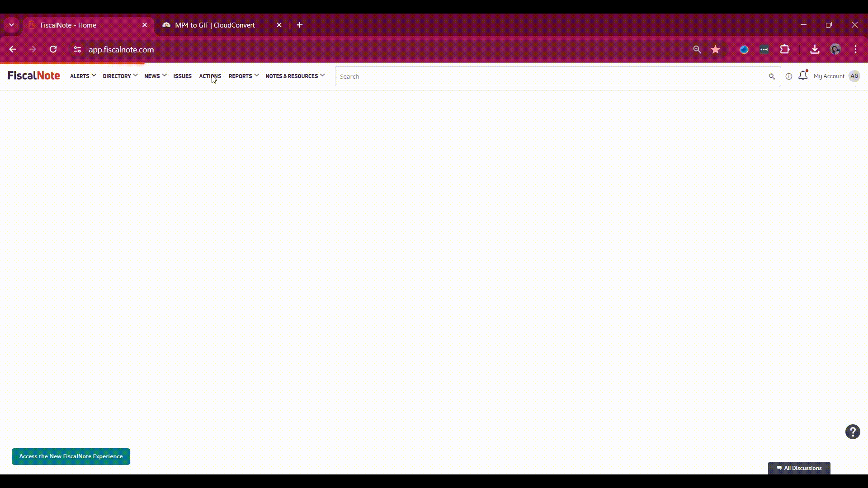
Task: Click the FiscalNote logo
Action: tap(34, 75)
